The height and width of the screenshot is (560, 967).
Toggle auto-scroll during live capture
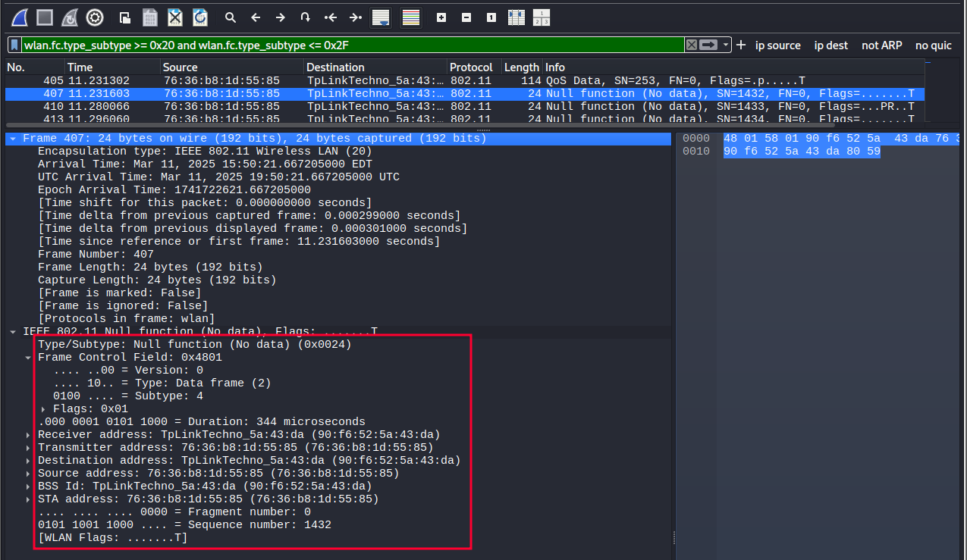pos(381,17)
